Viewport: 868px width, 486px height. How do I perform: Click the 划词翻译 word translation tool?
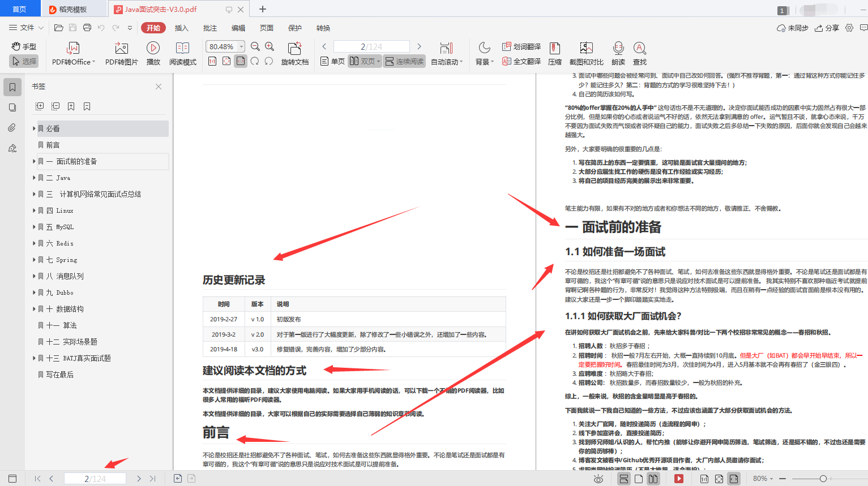(521, 46)
